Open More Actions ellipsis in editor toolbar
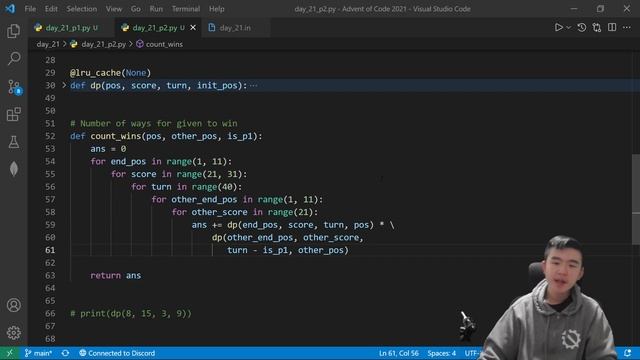 coord(627,27)
